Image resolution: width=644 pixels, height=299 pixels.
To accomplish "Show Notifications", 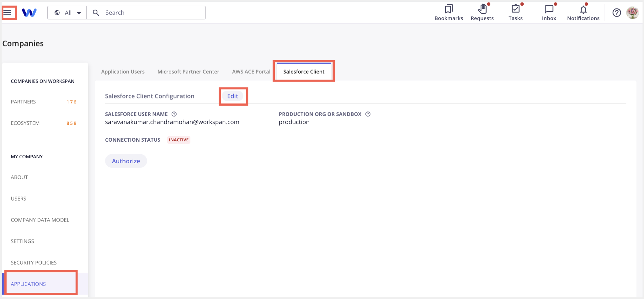I will 583,13.
